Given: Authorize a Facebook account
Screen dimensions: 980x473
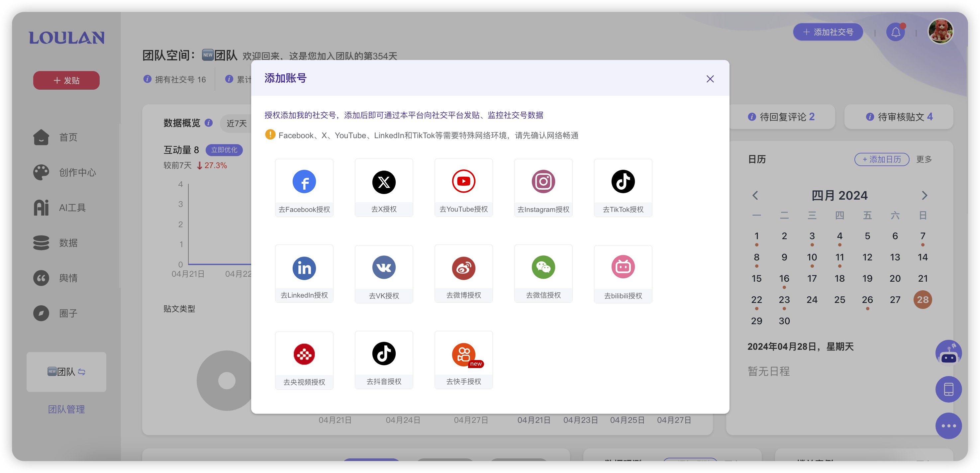Looking at the screenshot, I should pyautogui.click(x=304, y=188).
